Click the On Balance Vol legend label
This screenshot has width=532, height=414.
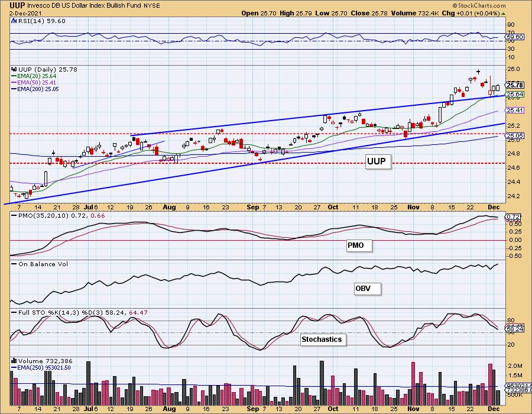(43, 264)
